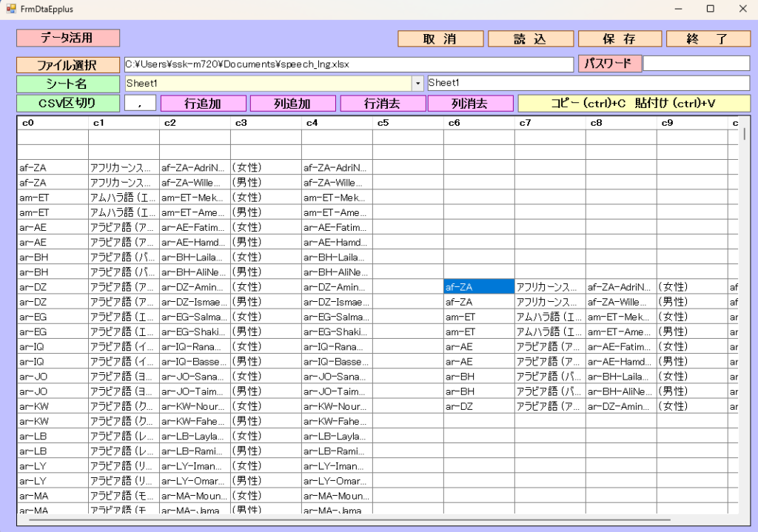Click the パスワード input field

click(696, 64)
